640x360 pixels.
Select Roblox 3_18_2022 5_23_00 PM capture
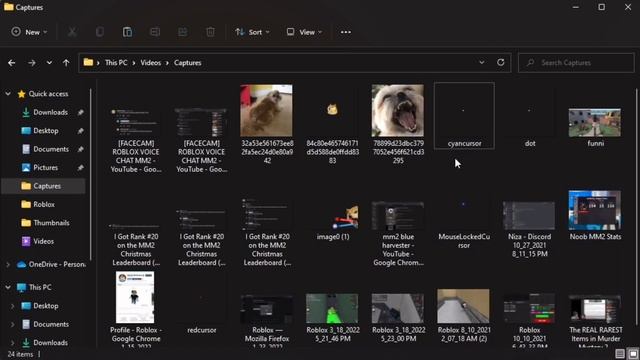pyautogui.click(x=398, y=318)
